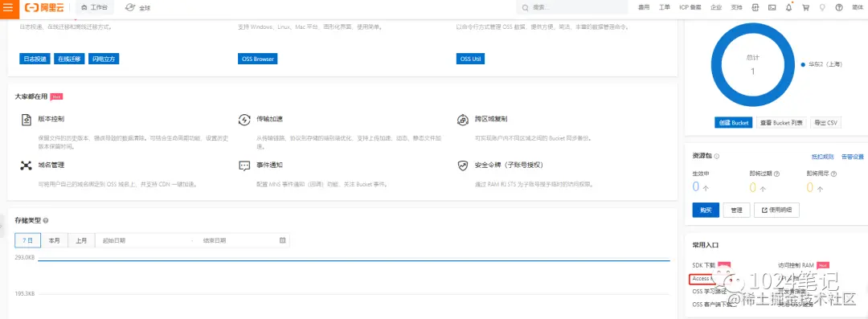The image size is (868, 319).
Task: Click the 生效中 count value 0
Action: (696, 187)
